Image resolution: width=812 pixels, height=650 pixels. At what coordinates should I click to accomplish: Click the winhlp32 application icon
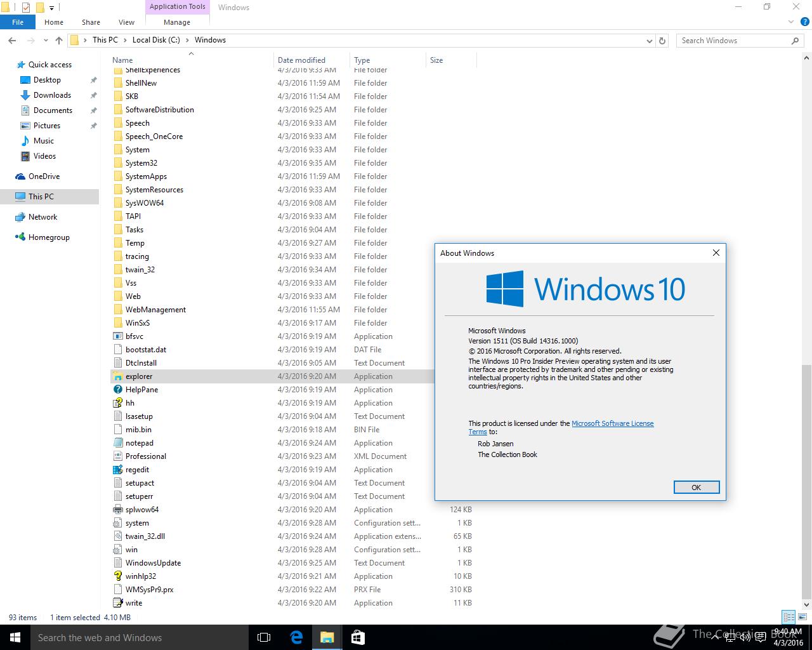tap(117, 576)
